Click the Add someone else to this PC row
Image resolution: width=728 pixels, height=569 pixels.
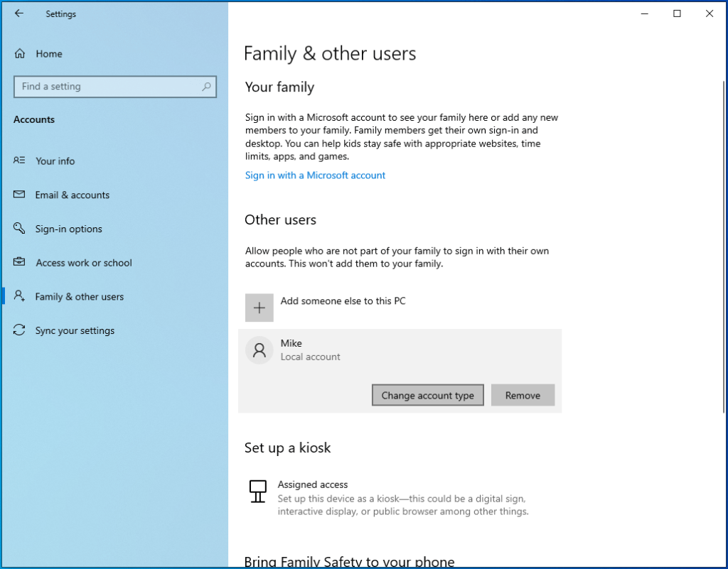(x=343, y=301)
